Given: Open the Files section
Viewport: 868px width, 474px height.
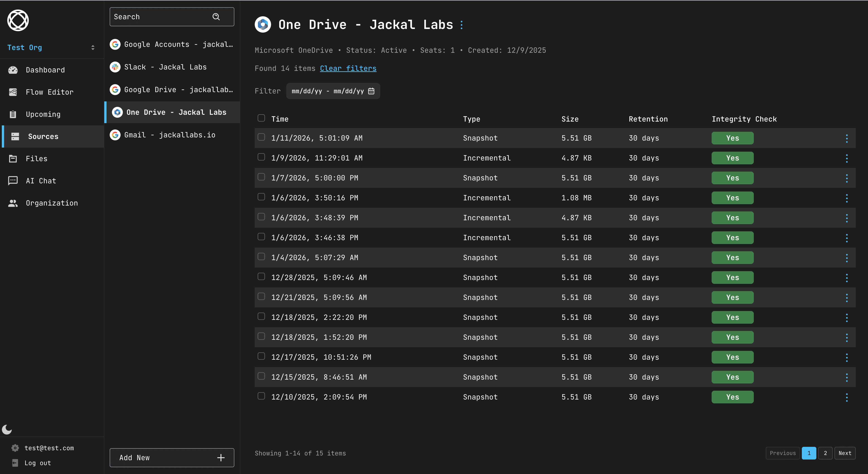Looking at the screenshot, I should 36,158.
